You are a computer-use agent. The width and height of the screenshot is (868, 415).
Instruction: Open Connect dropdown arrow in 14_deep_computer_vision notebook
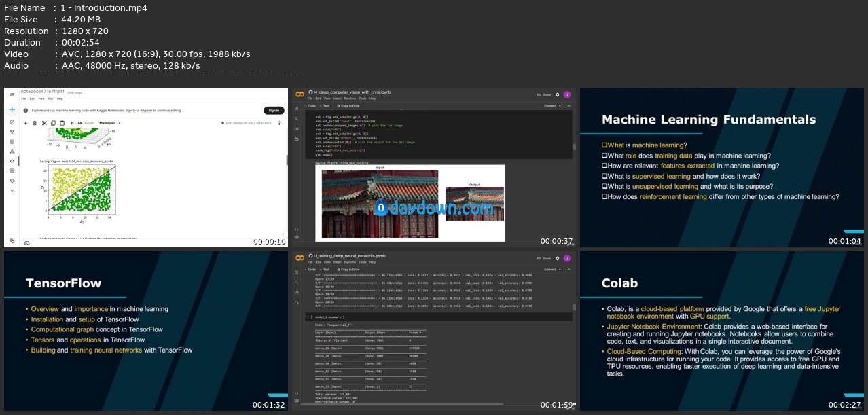(560, 106)
